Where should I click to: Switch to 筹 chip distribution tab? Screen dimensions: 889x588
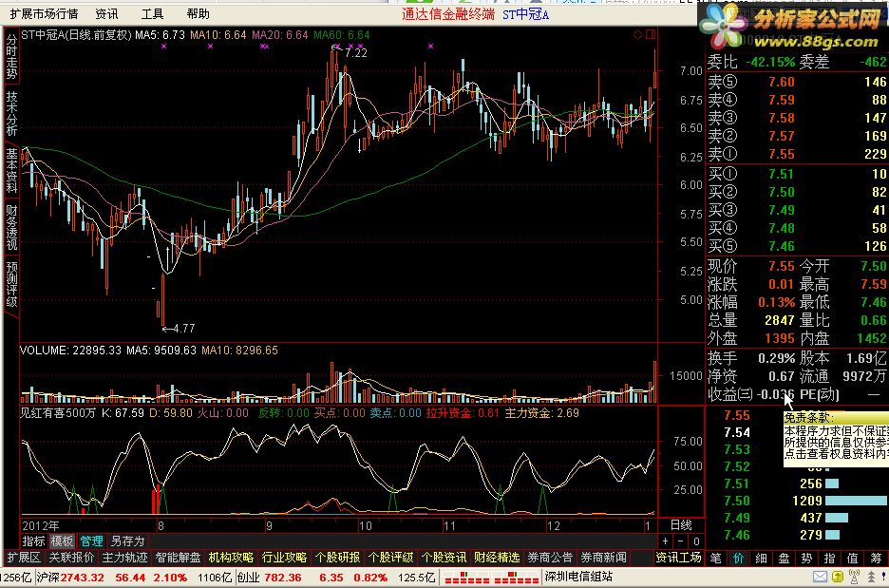[877, 558]
